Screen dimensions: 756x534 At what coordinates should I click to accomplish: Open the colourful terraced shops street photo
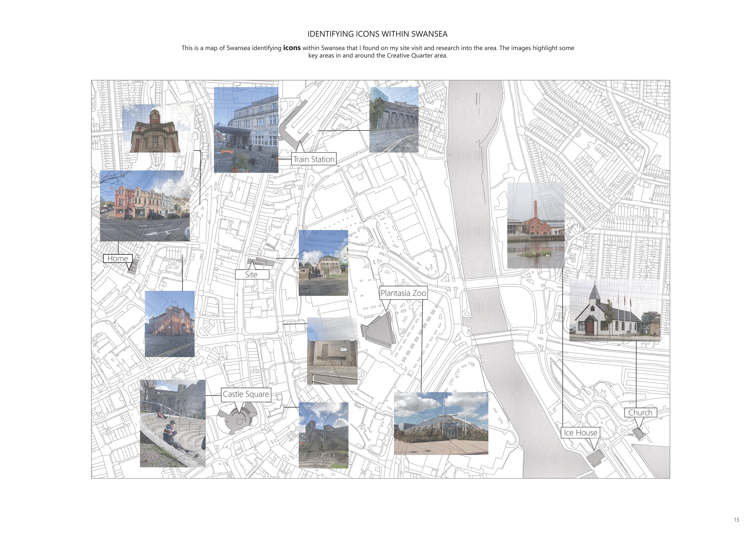(145, 206)
